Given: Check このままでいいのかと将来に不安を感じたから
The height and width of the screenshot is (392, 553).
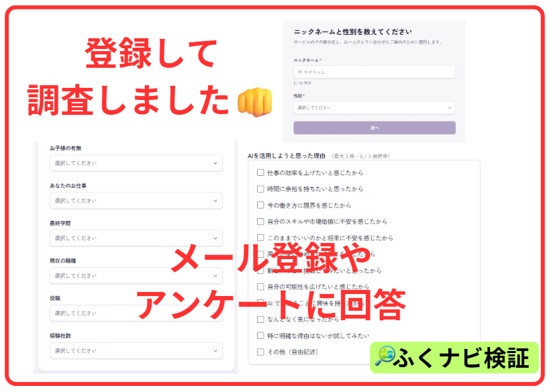Looking at the screenshot, I should pyautogui.click(x=260, y=238).
